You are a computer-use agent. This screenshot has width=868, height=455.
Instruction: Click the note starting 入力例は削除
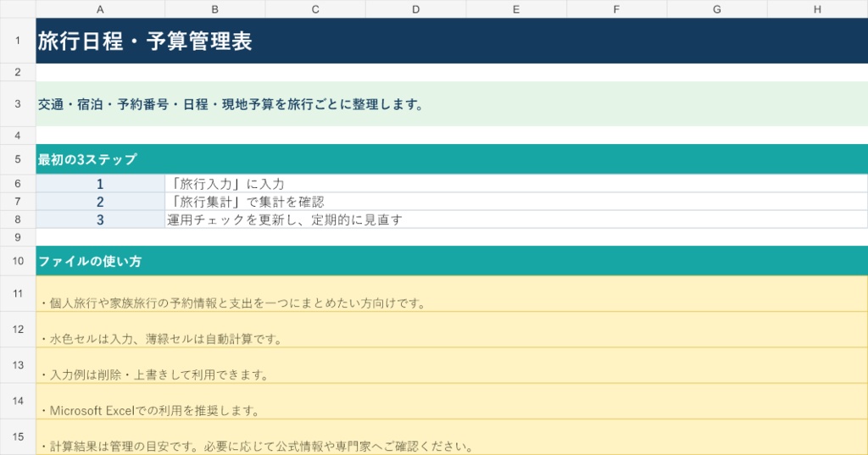coord(452,365)
